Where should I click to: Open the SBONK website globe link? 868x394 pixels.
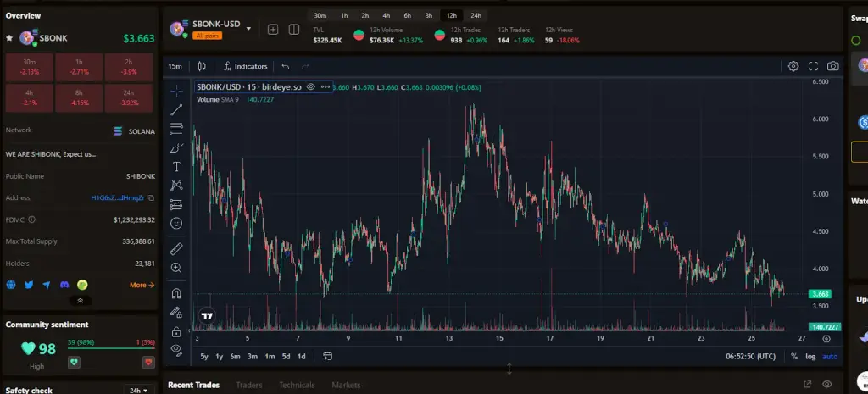(x=10, y=285)
